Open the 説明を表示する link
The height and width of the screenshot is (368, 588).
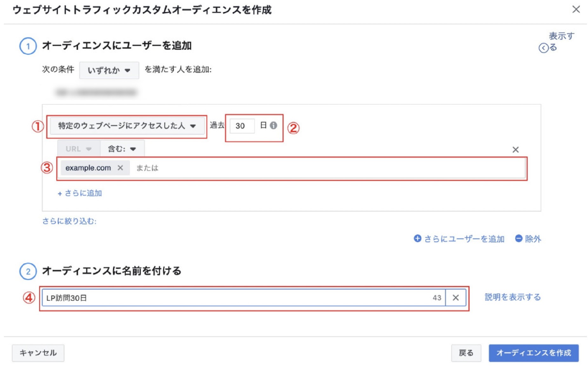512,297
